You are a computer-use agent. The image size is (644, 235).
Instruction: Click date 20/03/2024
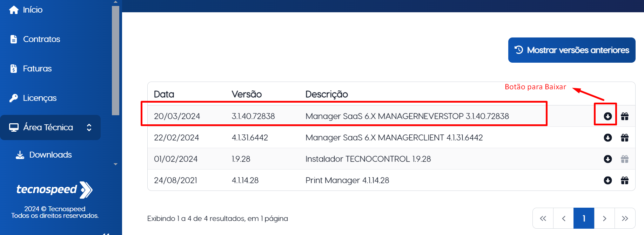[177, 116]
